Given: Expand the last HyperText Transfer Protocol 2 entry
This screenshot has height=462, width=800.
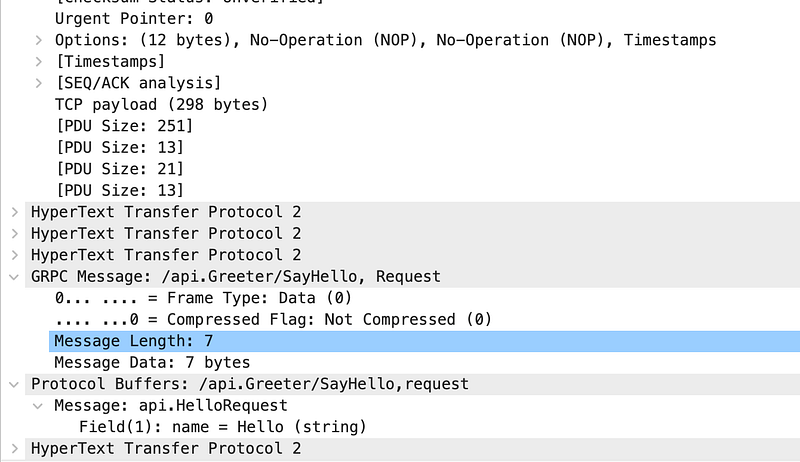Looking at the screenshot, I should click(x=15, y=449).
